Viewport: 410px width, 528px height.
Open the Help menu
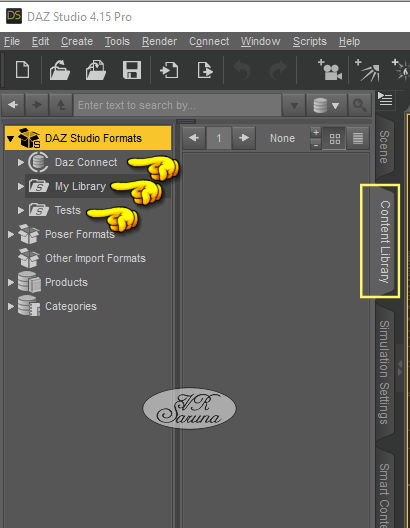point(349,41)
